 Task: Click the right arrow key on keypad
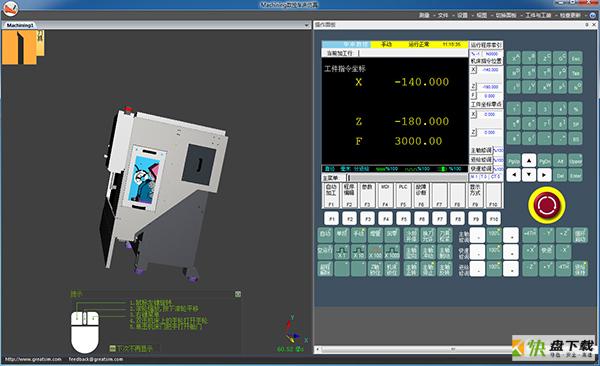point(544,175)
